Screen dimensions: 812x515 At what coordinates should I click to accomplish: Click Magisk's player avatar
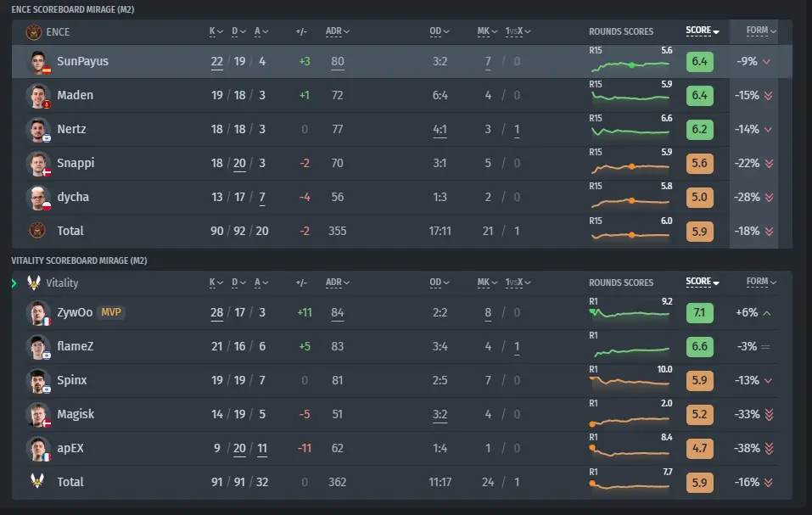38,415
